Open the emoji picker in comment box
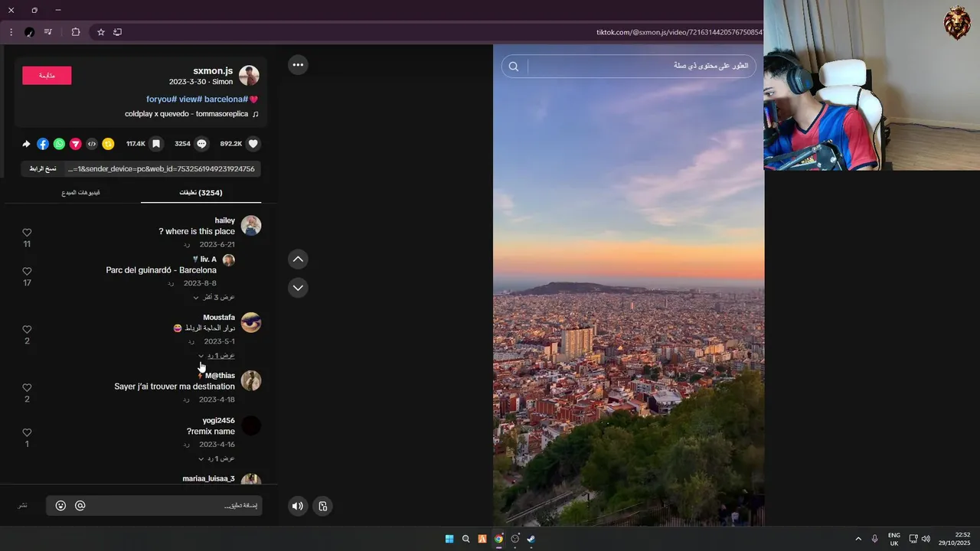Image resolution: width=980 pixels, height=551 pixels. pos(60,506)
